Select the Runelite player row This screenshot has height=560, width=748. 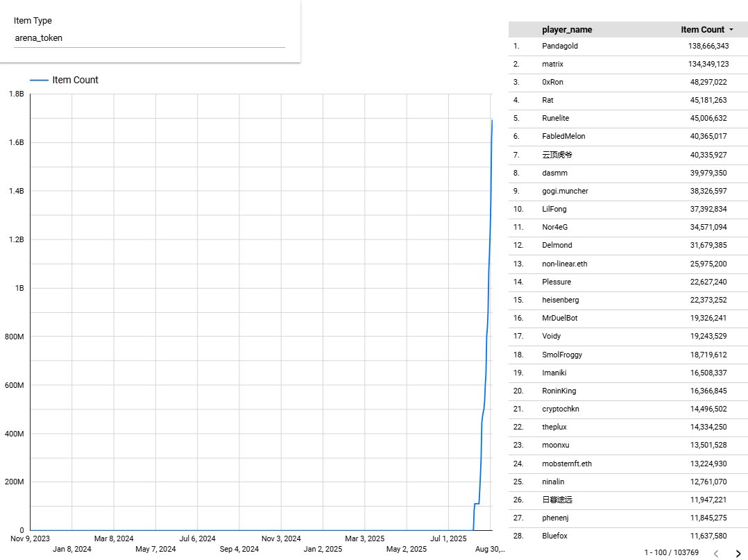(x=628, y=119)
